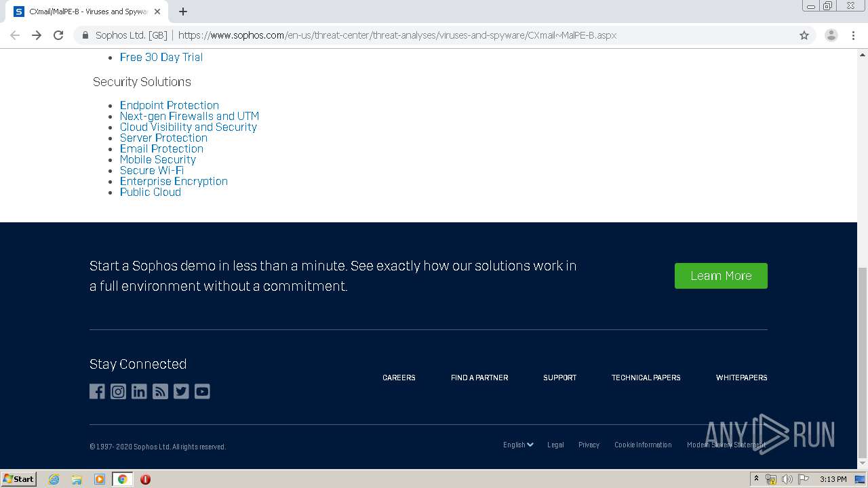Go back to previous page

[15, 35]
